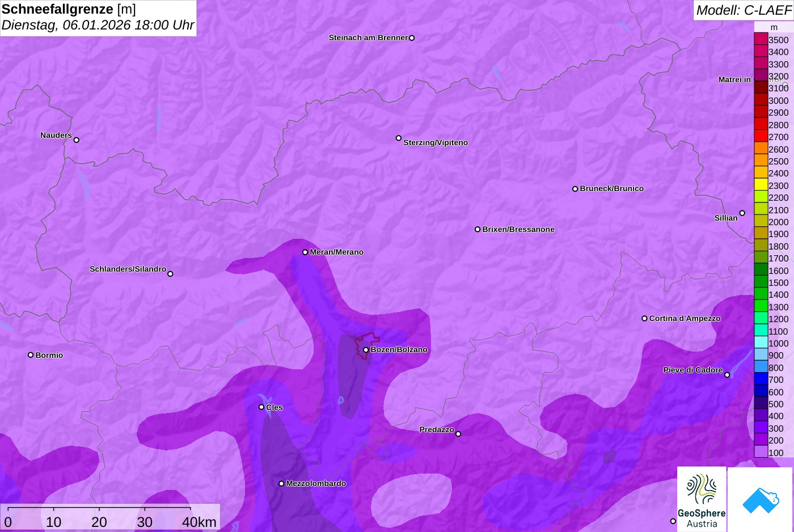Click the Bormio marker dot
This screenshot has width=794, height=532.
(31, 355)
